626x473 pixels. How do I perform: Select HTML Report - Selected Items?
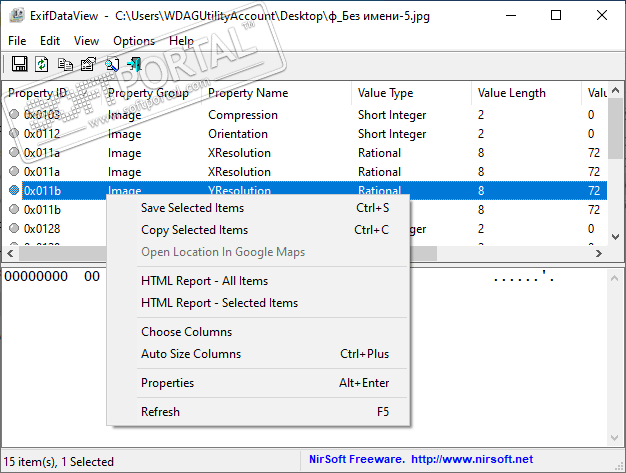point(258,303)
